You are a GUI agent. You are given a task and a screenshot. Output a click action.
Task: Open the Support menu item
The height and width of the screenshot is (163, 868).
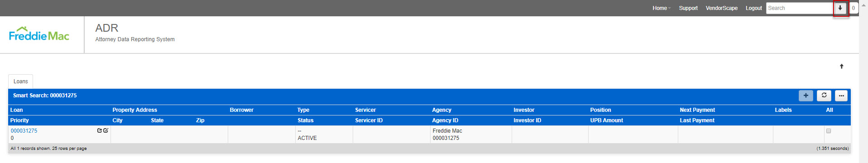(x=688, y=8)
